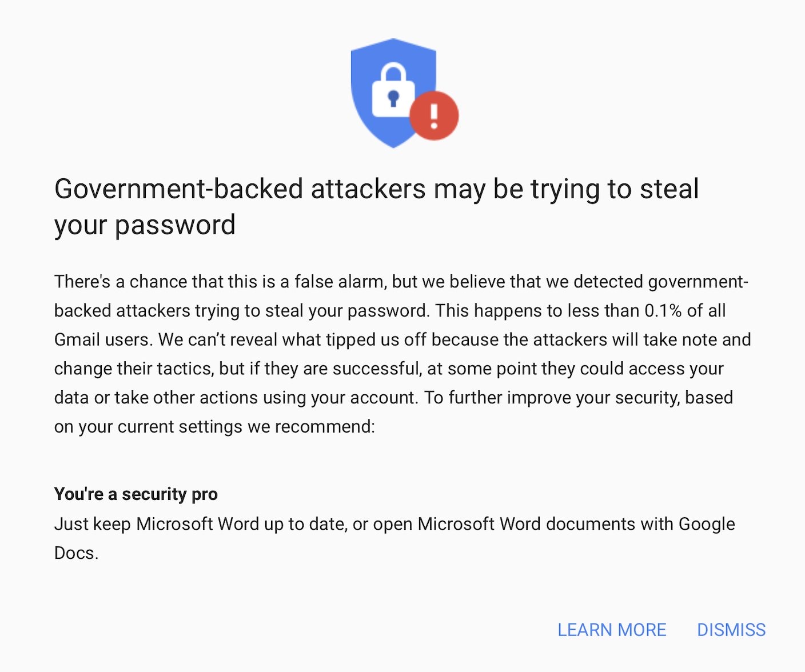Viewport: 805px width, 672px height.
Task: Click the keyhole in the padlock icon
Action: point(393,98)
